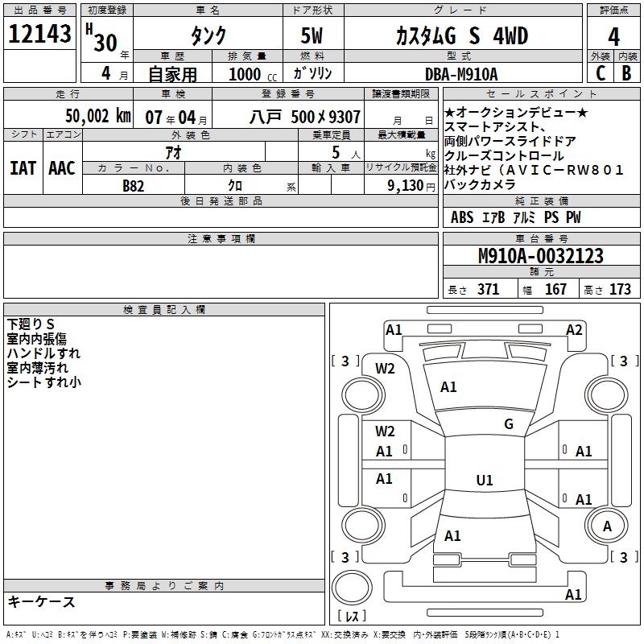Select the top-left A1 bumper damage mark
Image resolution: width=644 pixels, height=644 pixels.
pos(394,329)
